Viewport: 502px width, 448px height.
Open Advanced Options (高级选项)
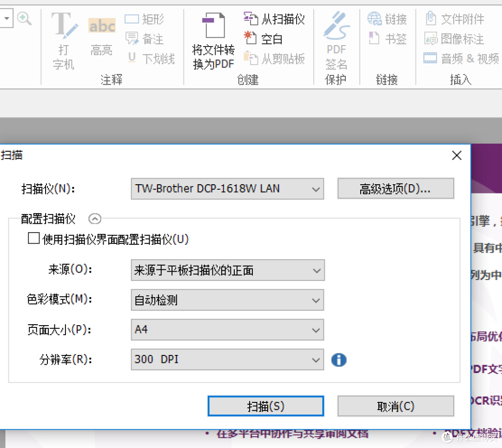[x=396, y=189]
